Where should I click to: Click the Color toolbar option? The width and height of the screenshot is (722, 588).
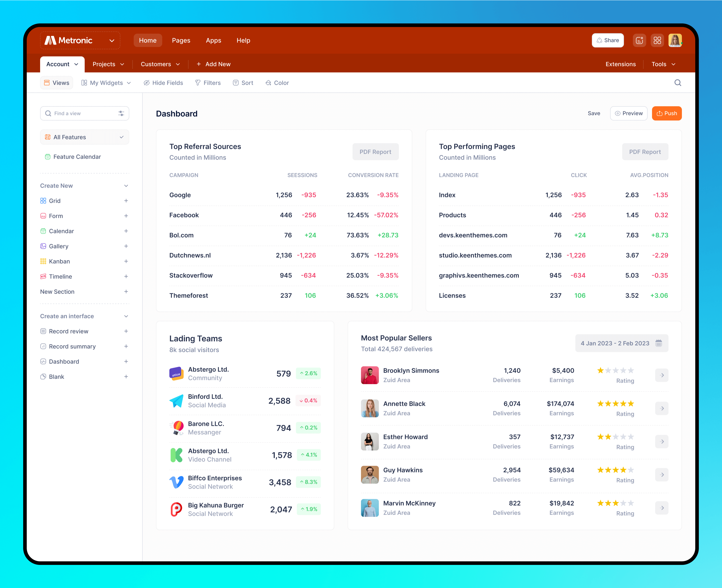point(277,83)
